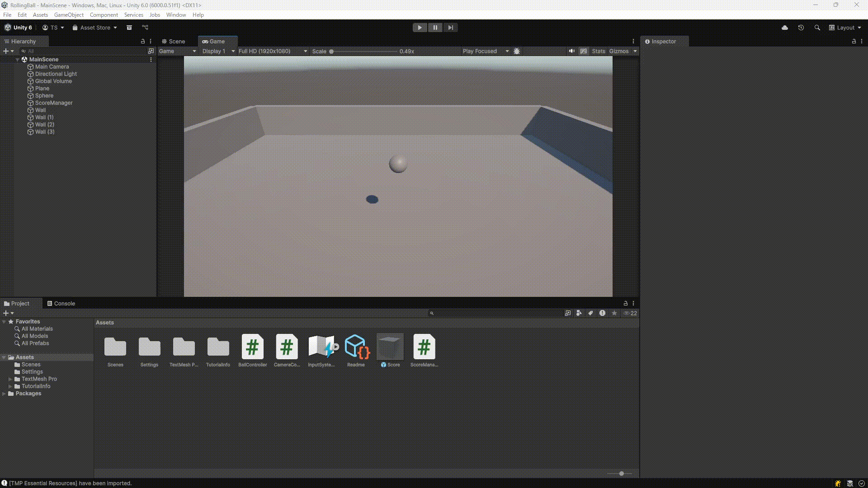Open the Package Manager icon beside Asset Store
This screenshot has height=488, width=868.
pos(129,28)
